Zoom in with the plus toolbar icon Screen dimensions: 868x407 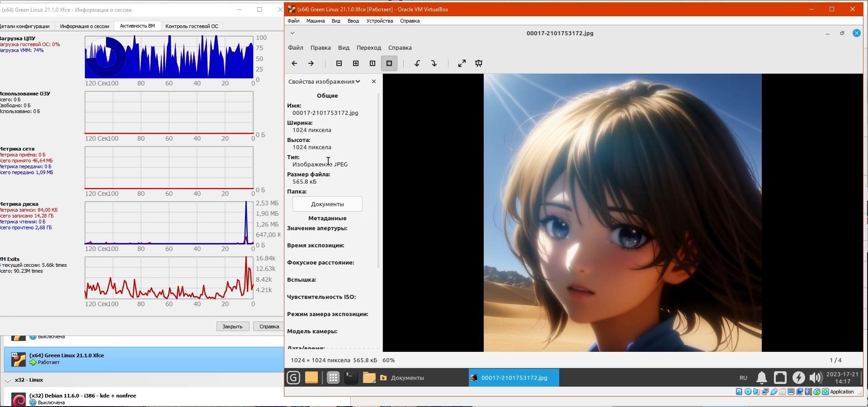coord(356,63)
